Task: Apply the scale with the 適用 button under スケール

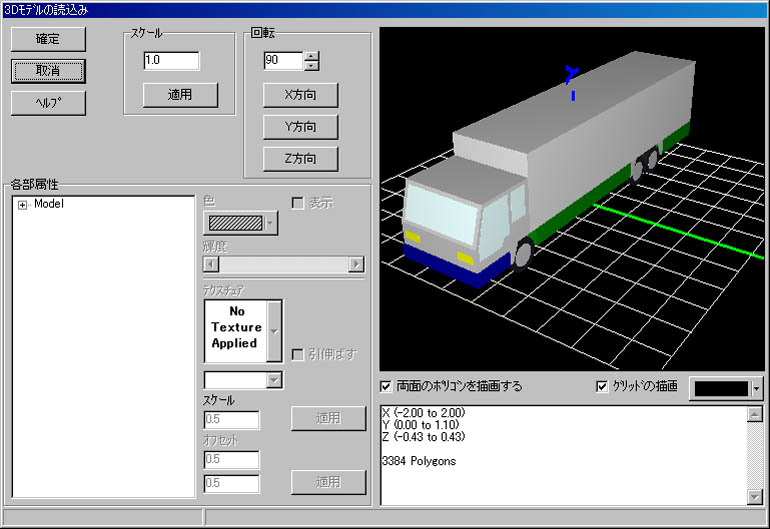Action: click(x=180, y=95)
